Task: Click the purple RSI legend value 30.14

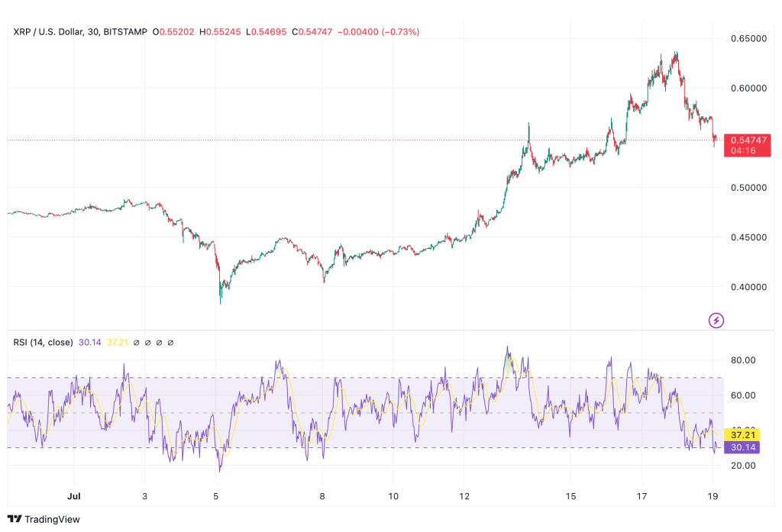Action: [90, 343]
